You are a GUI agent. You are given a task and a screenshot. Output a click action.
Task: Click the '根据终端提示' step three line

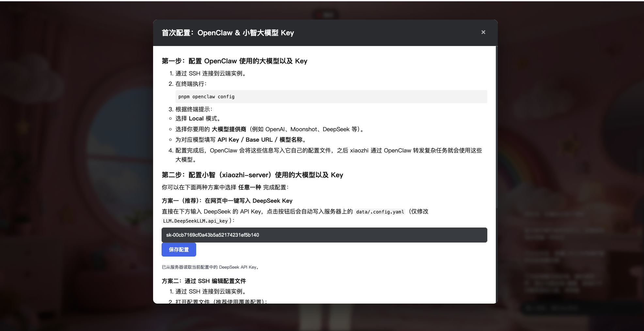pos(194,109)
